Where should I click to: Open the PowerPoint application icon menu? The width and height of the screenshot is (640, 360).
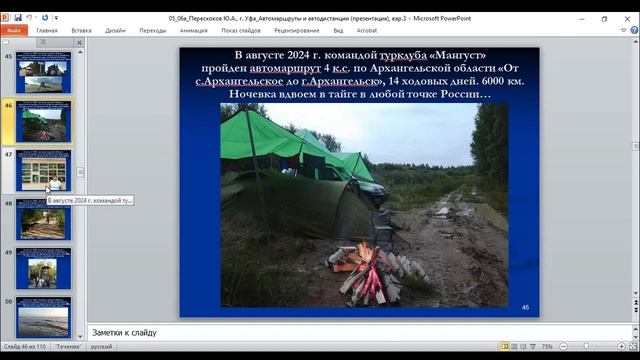click(5, 18)
